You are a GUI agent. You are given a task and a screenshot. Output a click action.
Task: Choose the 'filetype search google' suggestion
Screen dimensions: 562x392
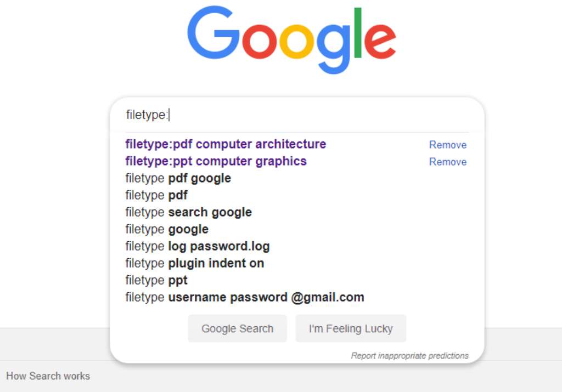[188, 212]
